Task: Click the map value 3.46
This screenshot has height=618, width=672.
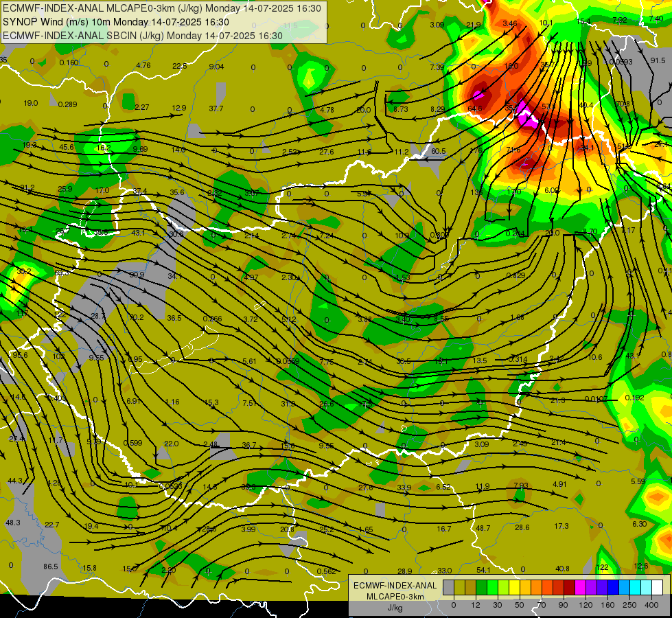Action: 510,23
